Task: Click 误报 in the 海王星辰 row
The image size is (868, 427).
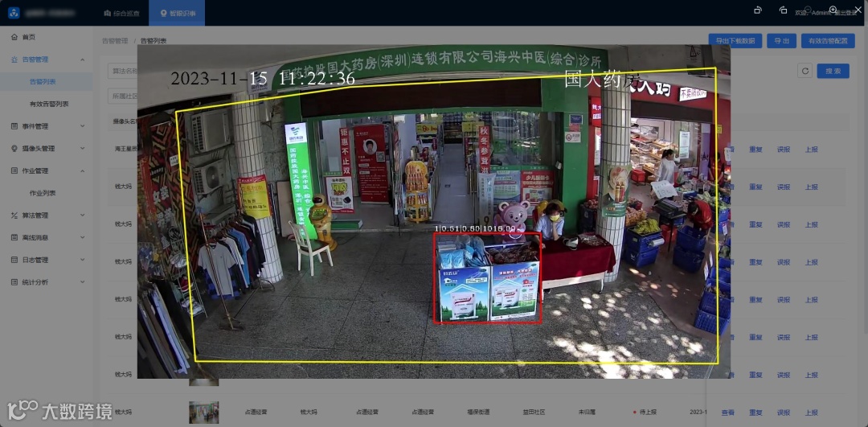Action: coord(784,149)
